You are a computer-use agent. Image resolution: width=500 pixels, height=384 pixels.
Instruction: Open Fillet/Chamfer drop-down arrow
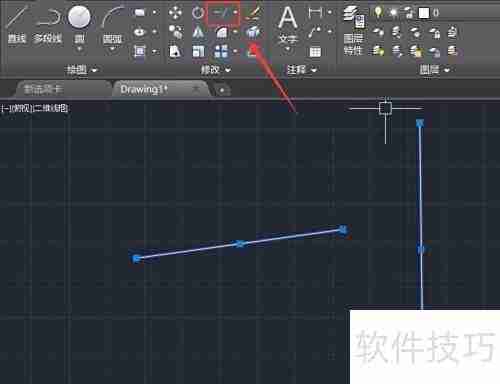pos(235,32)
